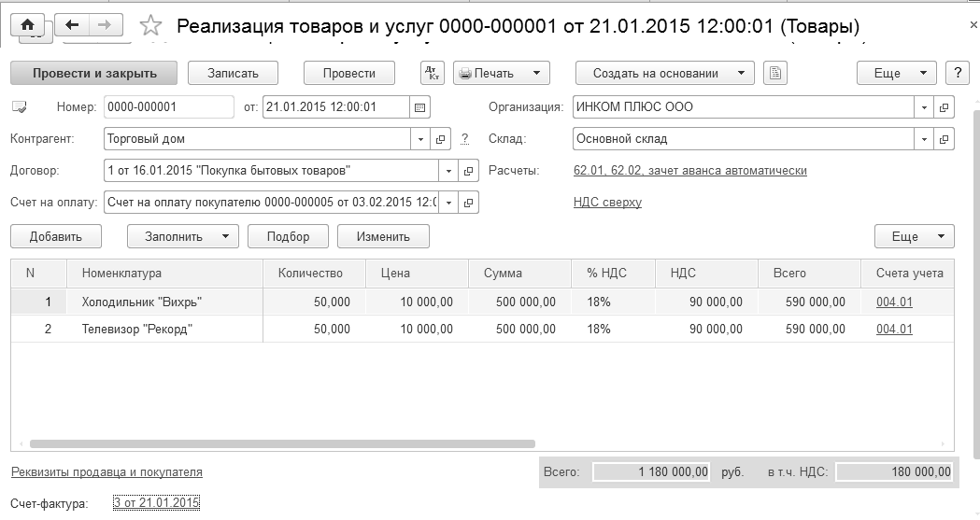Screen dimensions: 980x520
Task: Click НДС total field 180 000,00
Action: [x=894, y=472]
